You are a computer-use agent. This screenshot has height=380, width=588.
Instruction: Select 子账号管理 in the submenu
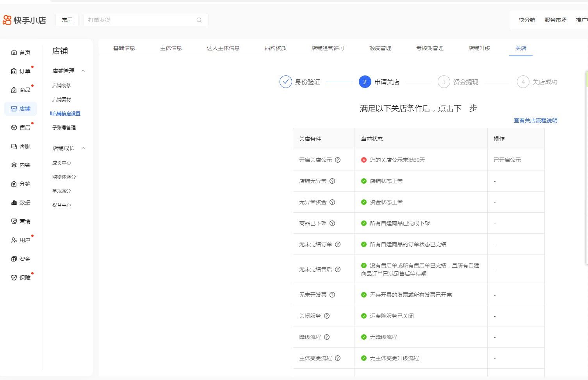coord(64,127)
